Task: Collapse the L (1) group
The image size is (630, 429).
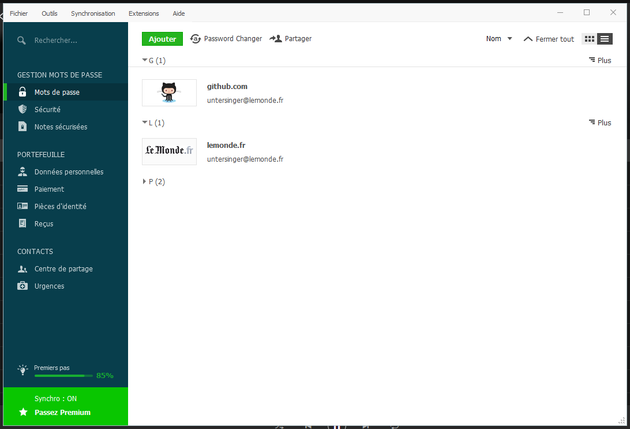Action: (153, 123)
